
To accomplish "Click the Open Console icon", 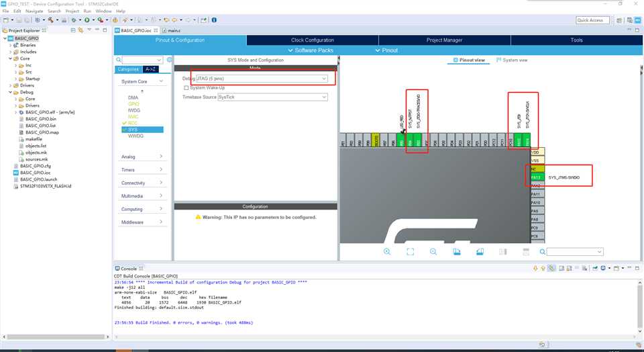I will point(616,268).
